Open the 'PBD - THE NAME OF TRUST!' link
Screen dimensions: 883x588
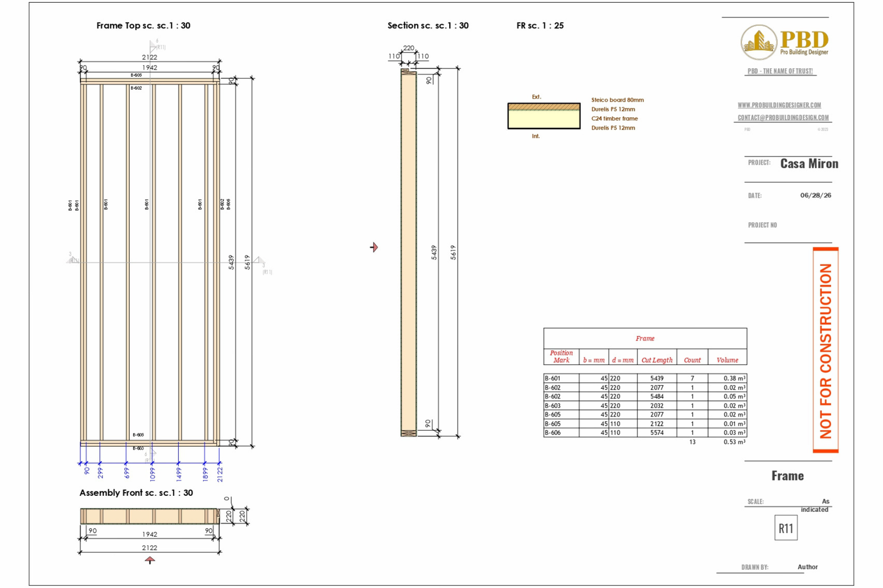pyautogui.click(x=780, y=71)
